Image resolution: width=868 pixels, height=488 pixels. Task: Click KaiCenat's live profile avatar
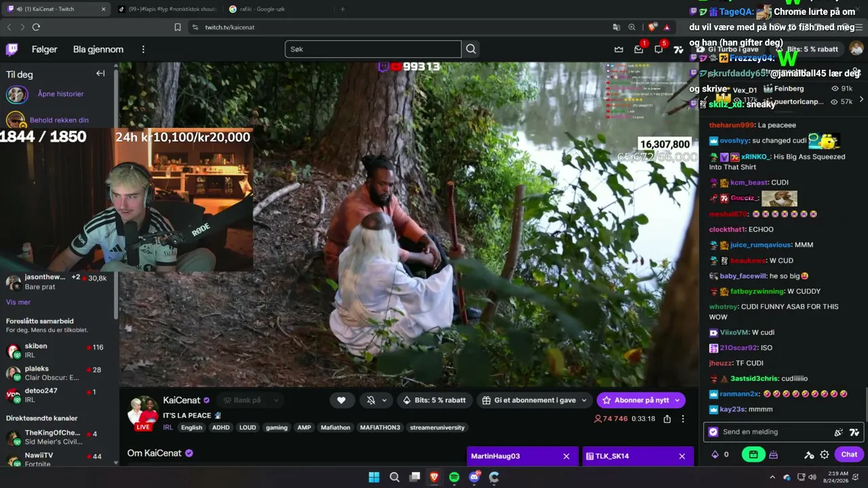(143, 412)
